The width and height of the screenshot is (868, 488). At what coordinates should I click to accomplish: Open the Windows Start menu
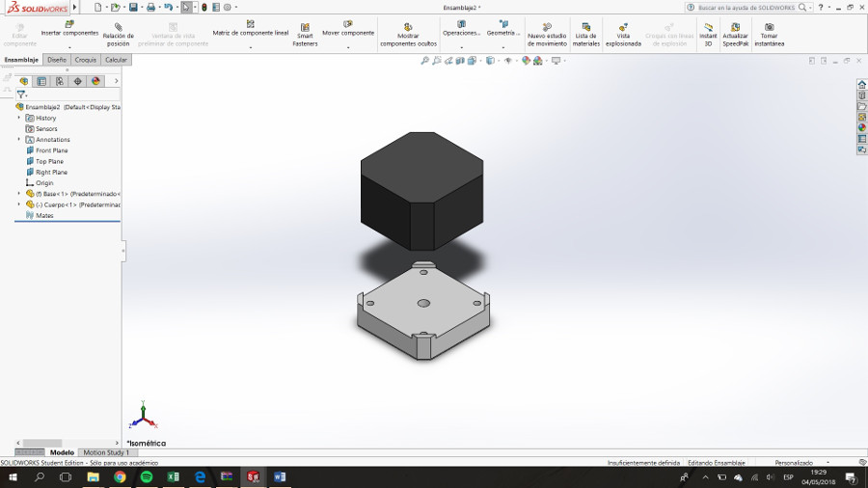click(x=13, y=477)
